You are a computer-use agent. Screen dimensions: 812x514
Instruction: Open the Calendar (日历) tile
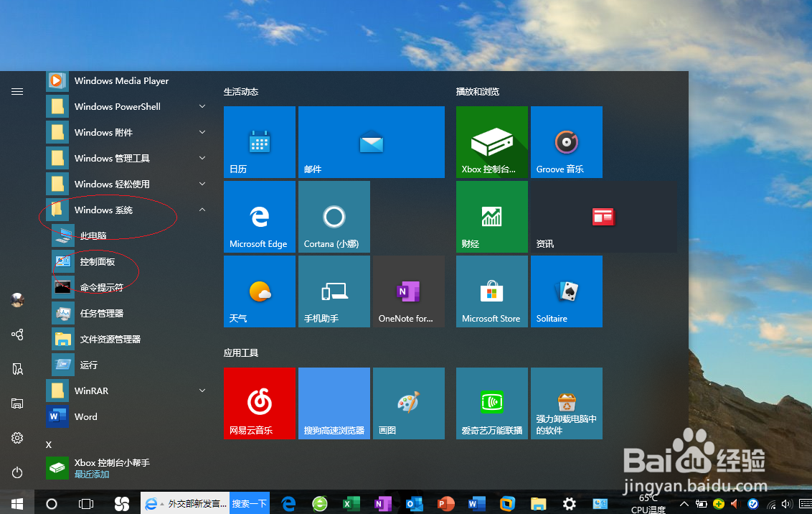[x=260, y=142]
